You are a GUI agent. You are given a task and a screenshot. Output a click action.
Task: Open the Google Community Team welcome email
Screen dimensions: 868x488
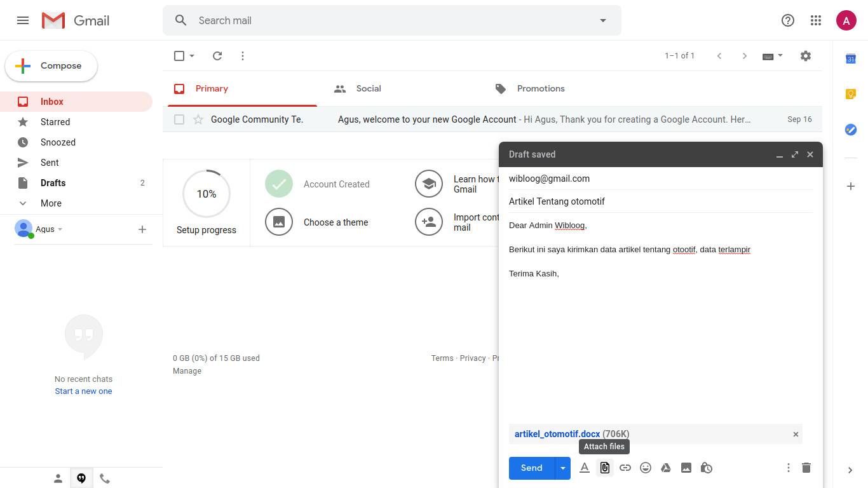coord(492,119)
